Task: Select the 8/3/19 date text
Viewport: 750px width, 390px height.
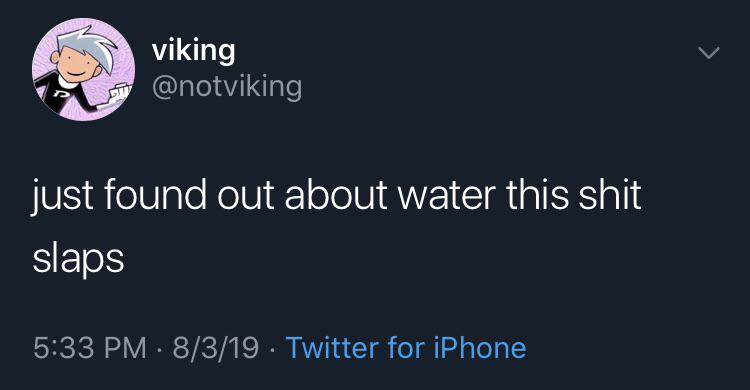Action: [x=215, y=348]
